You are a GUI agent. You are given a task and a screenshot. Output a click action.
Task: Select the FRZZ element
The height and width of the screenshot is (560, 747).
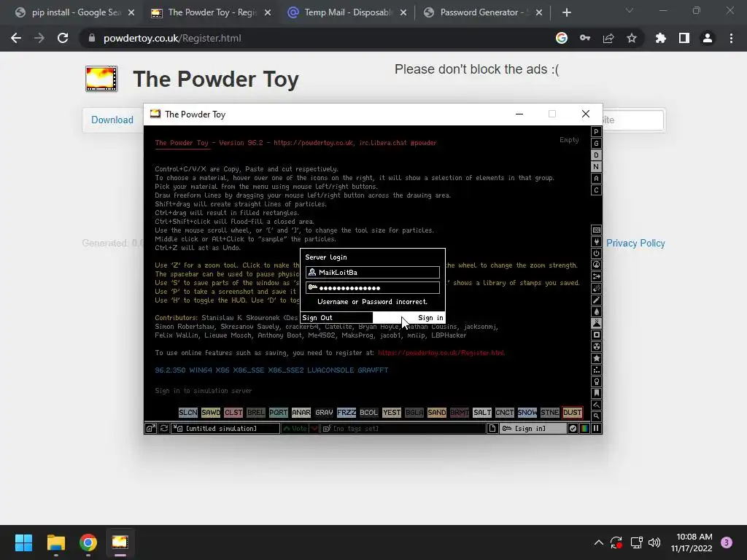tap(347, 413)
